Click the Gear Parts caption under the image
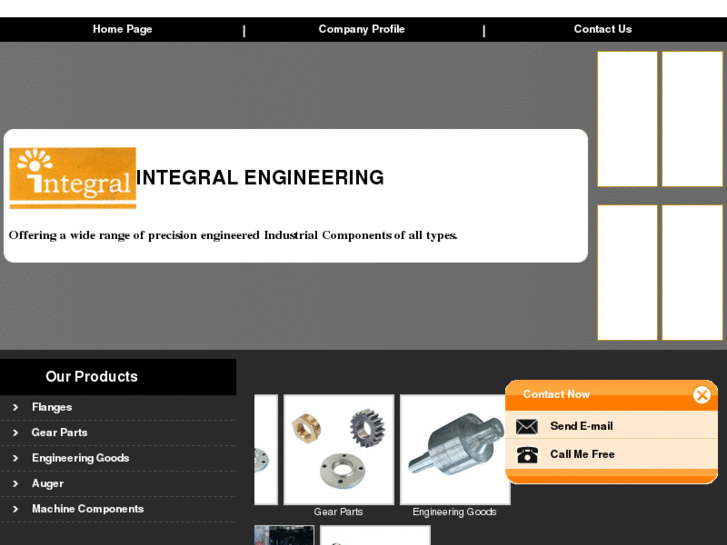 pos(338,512)
